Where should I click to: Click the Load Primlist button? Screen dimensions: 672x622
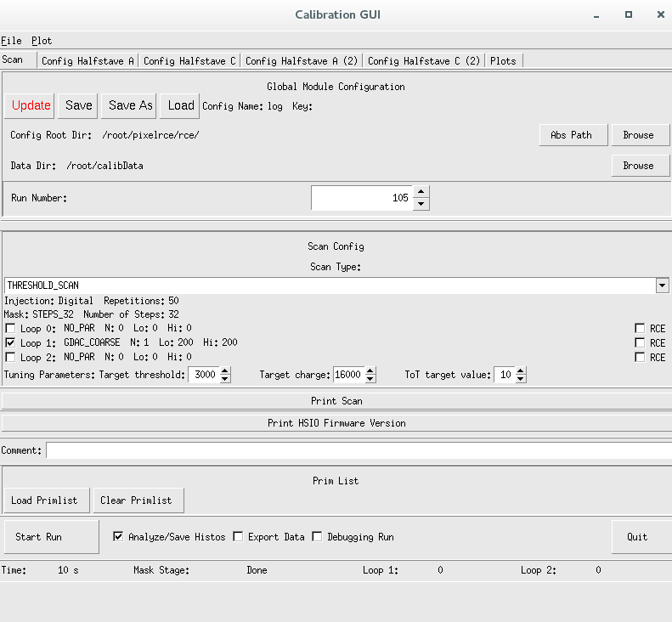[47, 500]
